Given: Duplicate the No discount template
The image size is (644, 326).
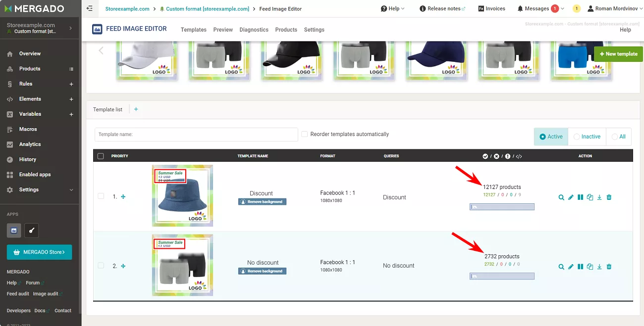Looking at the screenshot, I should tap(590, 267).
